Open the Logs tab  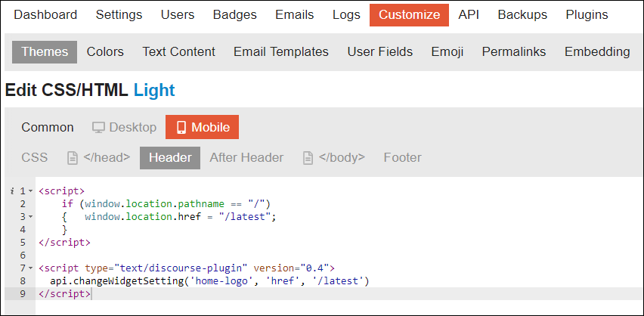click(347, 15)
